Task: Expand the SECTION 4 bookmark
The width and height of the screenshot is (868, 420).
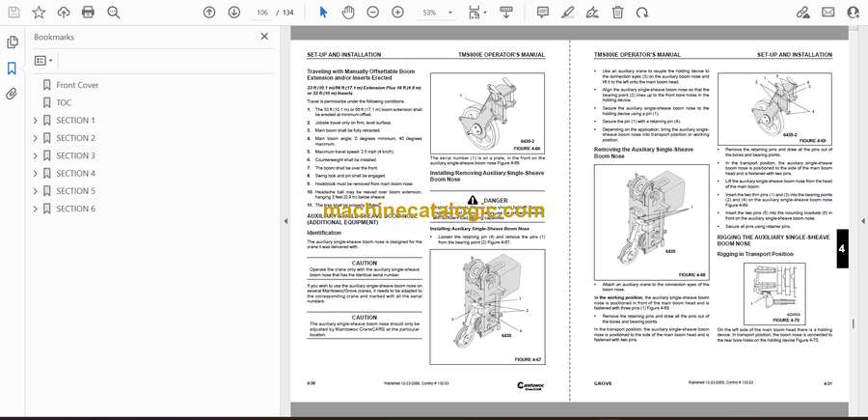Action: pyautogui.click(x=36, y=174)
